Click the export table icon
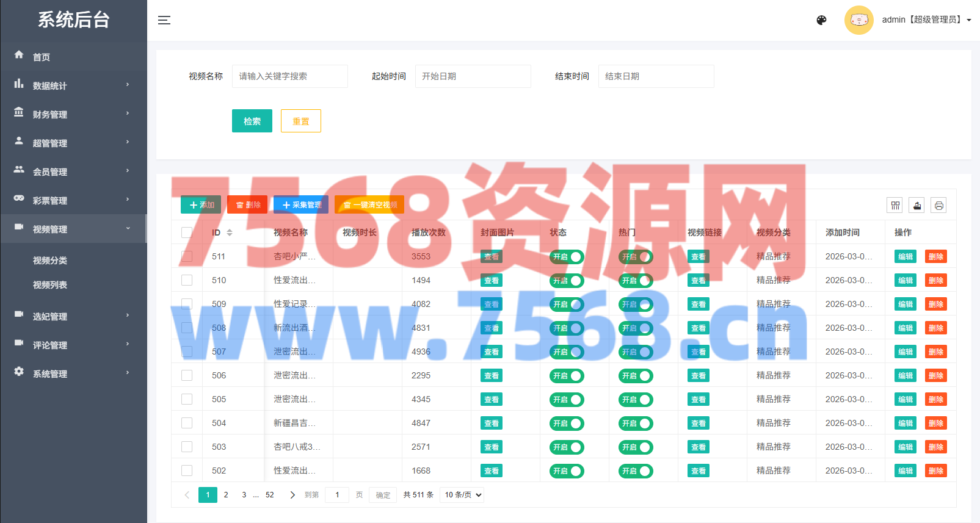This screenshot has height=523, width=980. click(x=916, y=206)
